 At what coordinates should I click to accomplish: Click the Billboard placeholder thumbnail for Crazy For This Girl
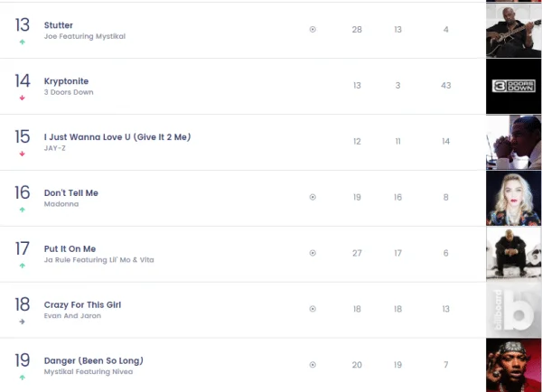513,310
